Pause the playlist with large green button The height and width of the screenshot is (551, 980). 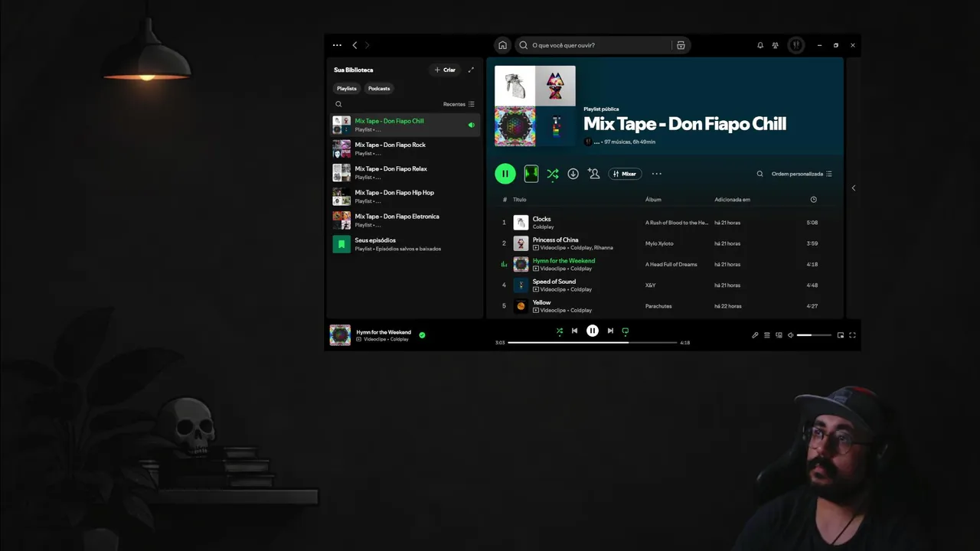pyautogui.click(x=505, y=174)
